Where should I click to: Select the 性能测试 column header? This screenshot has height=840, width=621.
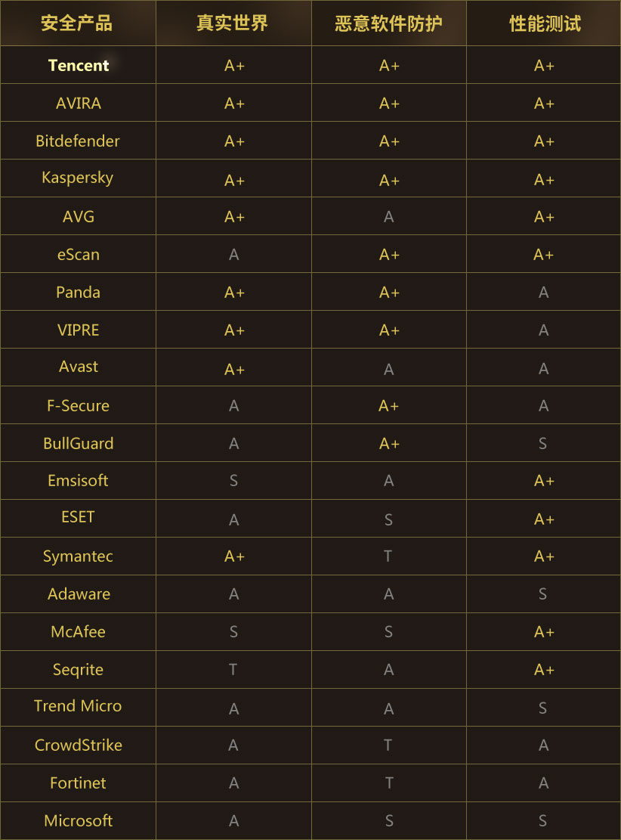coord(545,23)
